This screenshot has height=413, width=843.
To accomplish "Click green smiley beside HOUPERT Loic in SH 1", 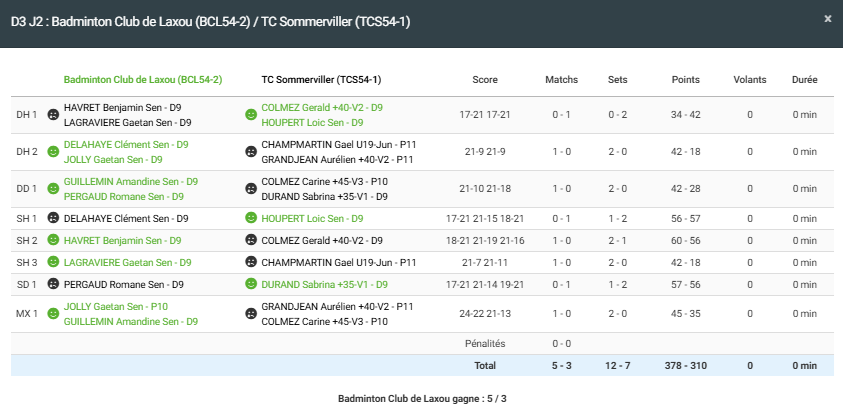I will pyautogui.click(x=251, y=218).
